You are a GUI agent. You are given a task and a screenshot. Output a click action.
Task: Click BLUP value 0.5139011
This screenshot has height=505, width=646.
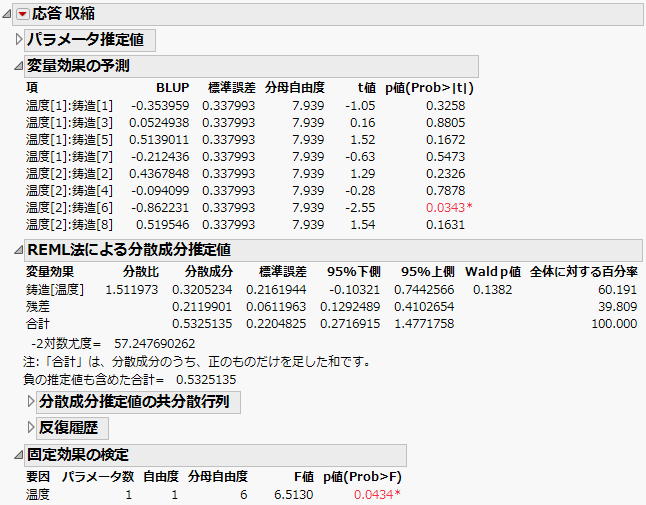[x=159, y=140]
